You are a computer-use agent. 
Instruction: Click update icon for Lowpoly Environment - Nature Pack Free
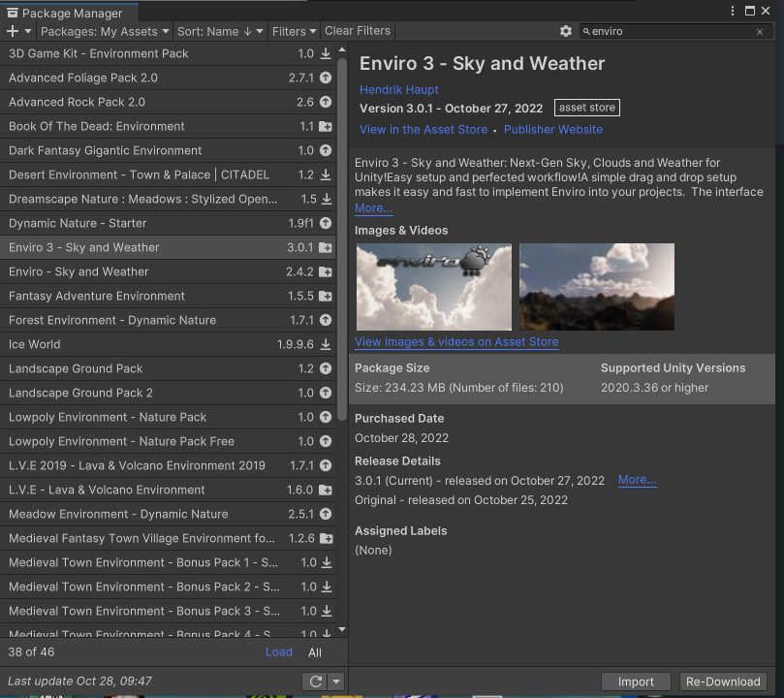pyautogui.click(x=326, y=441)
